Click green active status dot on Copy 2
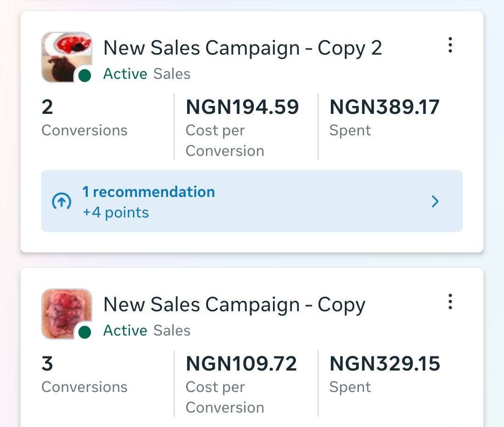The width and height of the screenshot is (504, 427). coord(84,76)
